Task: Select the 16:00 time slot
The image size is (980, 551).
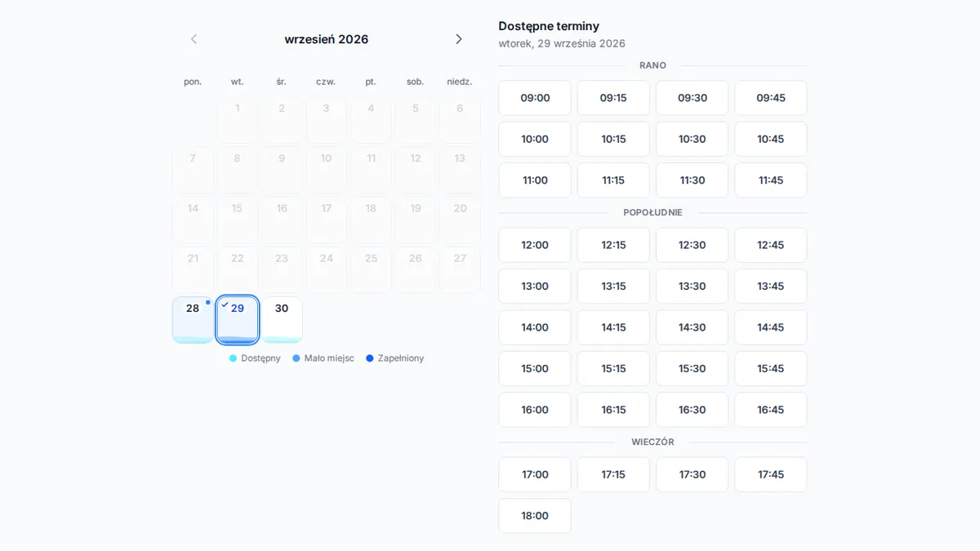Action: [x=535, y=410]
